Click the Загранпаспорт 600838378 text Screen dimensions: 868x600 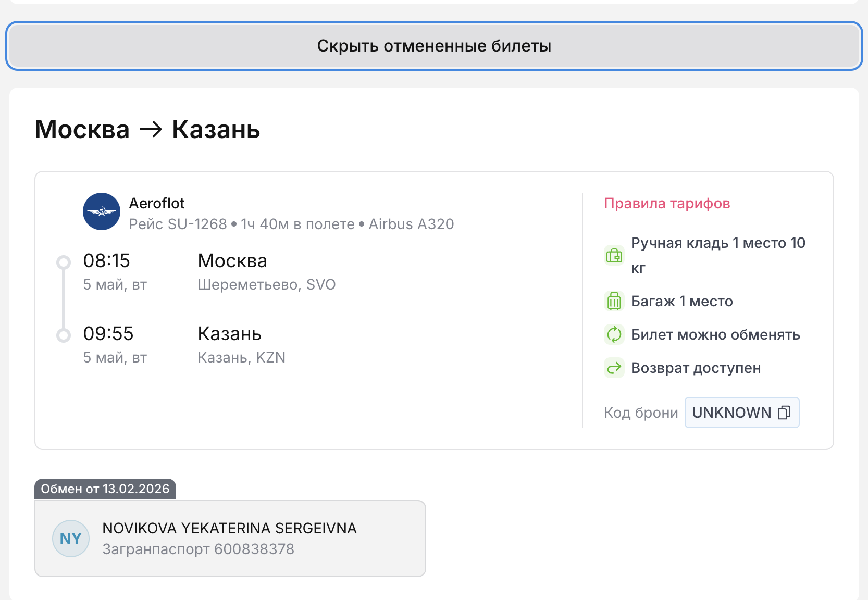199,549
